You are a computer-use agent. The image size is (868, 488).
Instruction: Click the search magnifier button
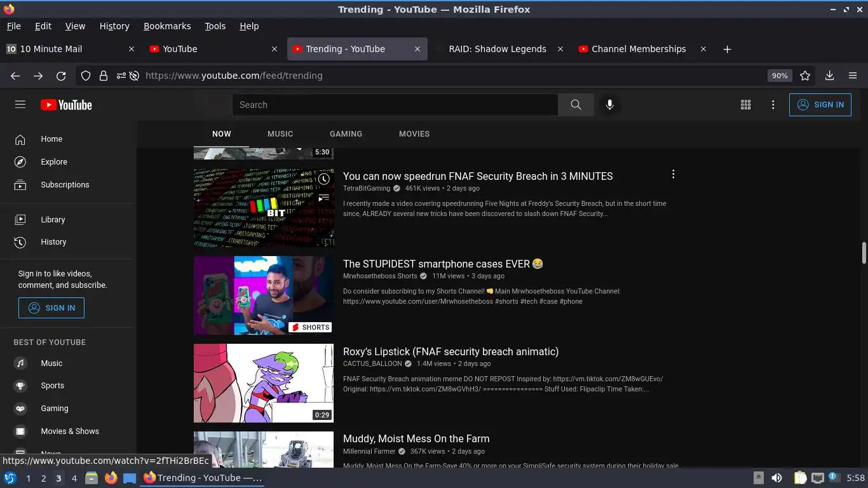tap(576, 105)
